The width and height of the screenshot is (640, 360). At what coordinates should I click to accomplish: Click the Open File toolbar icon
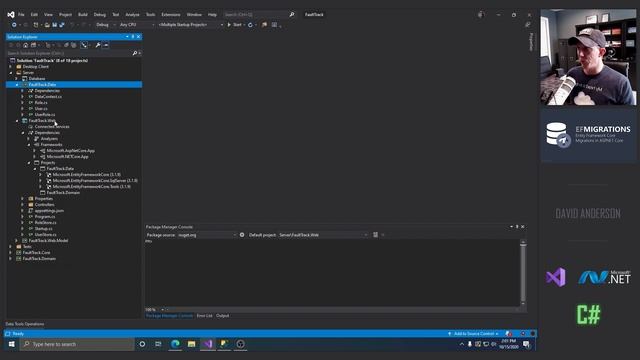point(47,24)
